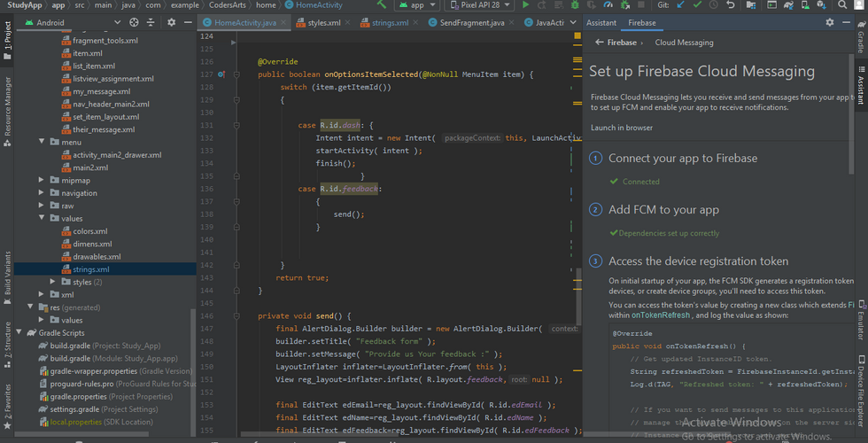Click the green Run app button
868x443 pixels.
coord(526,5)
